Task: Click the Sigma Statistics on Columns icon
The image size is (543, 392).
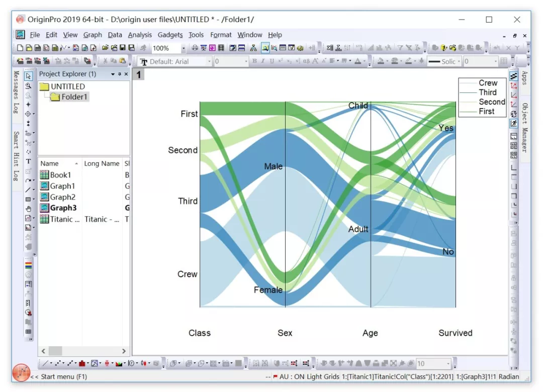Action: (330, 48)
